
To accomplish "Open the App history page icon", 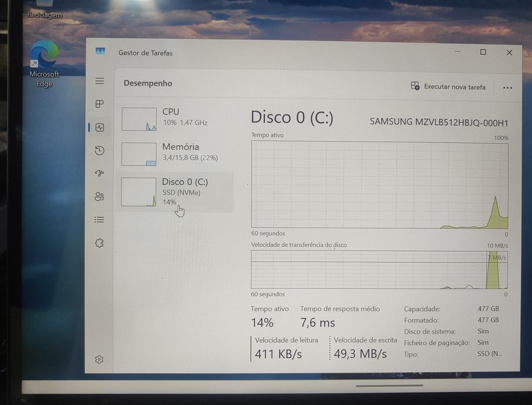I will (x=100, y=150).
